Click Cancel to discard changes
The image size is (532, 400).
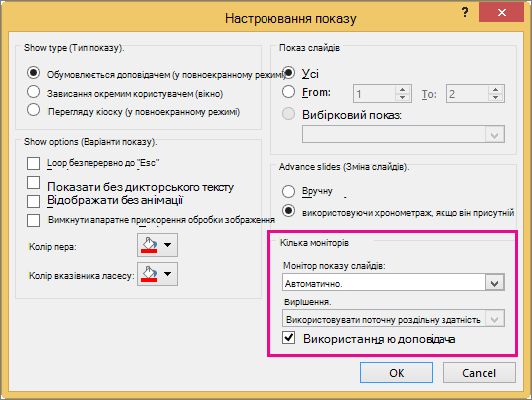click(x=479, y=373)
